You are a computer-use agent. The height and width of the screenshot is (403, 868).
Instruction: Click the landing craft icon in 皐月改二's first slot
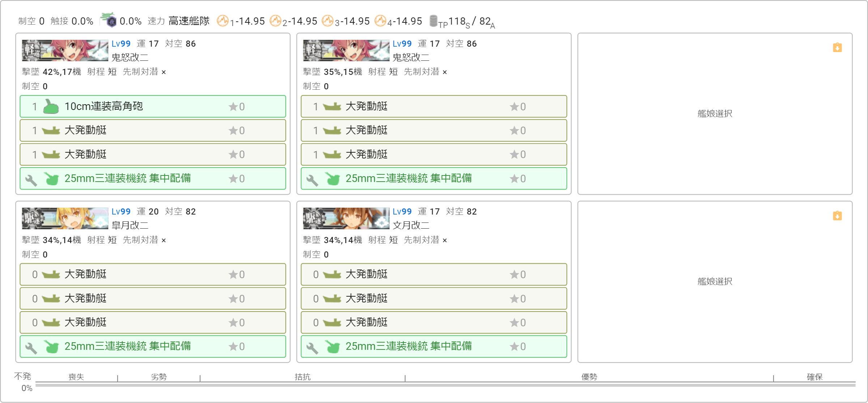coord(51,275)
